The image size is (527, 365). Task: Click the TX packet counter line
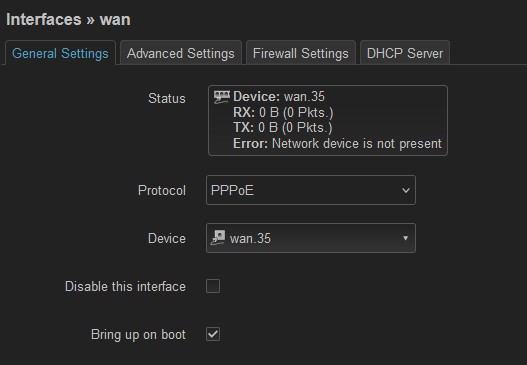point(283,128)
